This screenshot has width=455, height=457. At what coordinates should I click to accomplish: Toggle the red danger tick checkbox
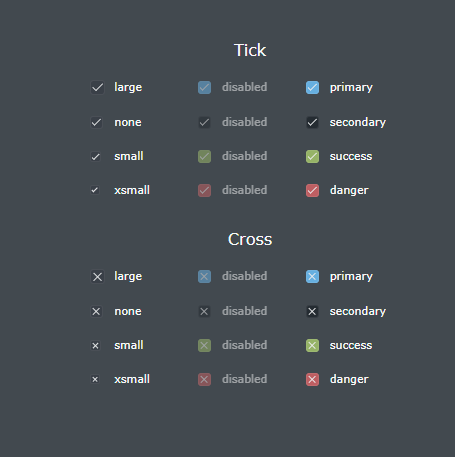(x=312, y=191)
